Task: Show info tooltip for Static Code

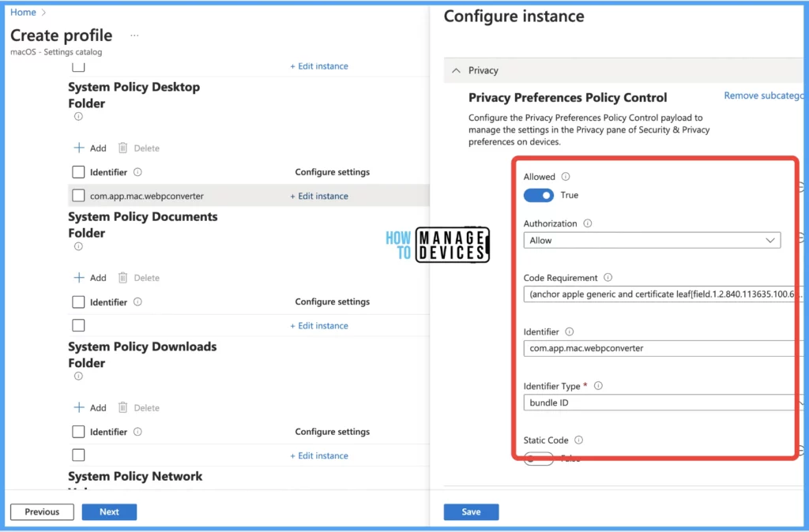Action: click(579, 440)
